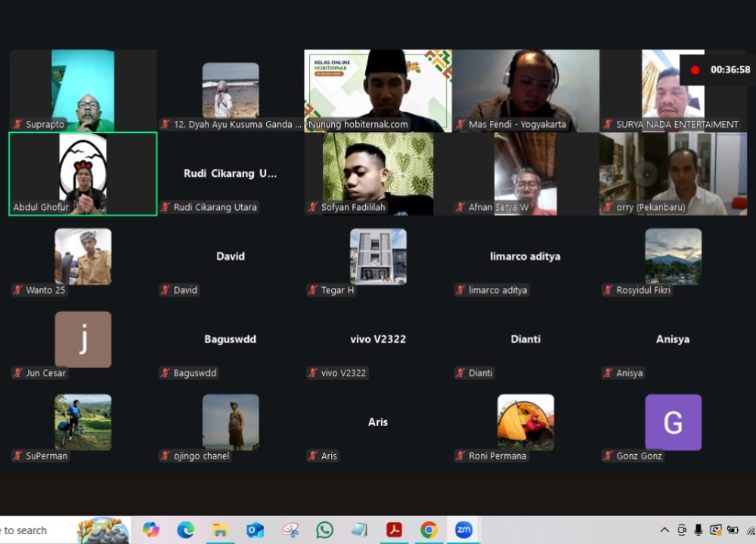Viewport: 756px width, 544px height.
Task: Click Tegar H building profile picture
Action: pos(378,256)
